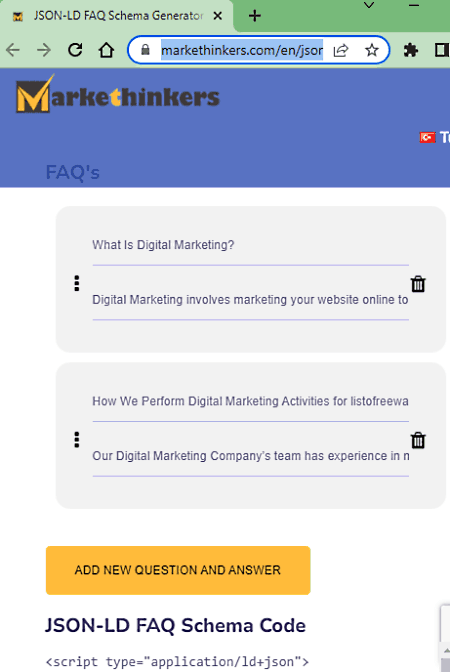
Task: Click Add New Question and Answer button
Action: point(178,570)
